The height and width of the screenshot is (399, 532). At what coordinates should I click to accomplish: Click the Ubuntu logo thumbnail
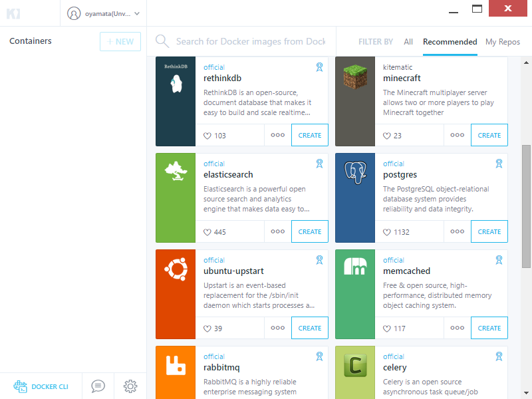click(176, 269)
